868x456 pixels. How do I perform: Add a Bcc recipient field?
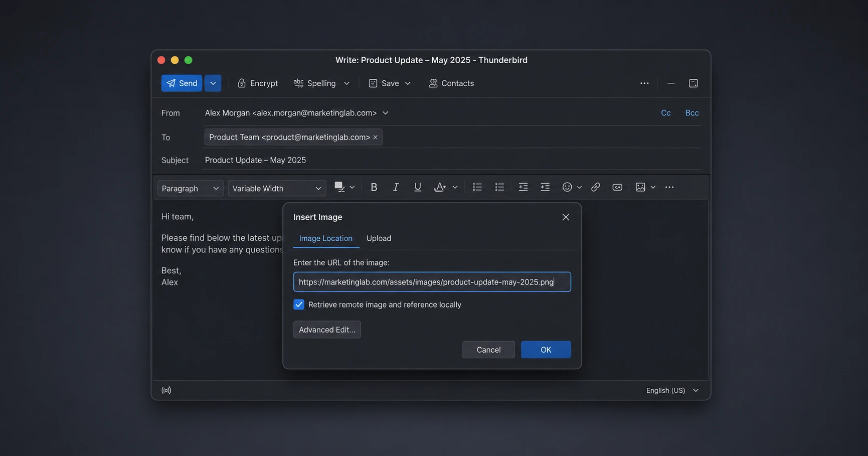pyautogui.click(x=692, y=113)
